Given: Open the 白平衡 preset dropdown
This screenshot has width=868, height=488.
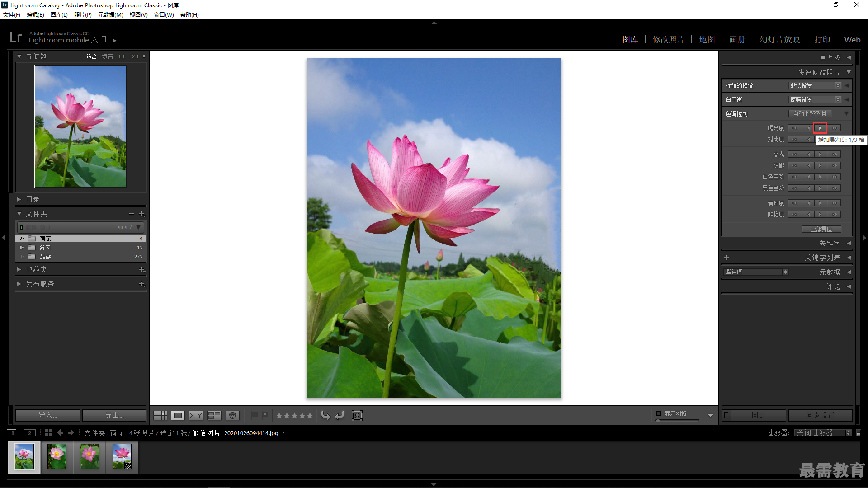Looking at the screenshot, I should (x=815, y=99).
